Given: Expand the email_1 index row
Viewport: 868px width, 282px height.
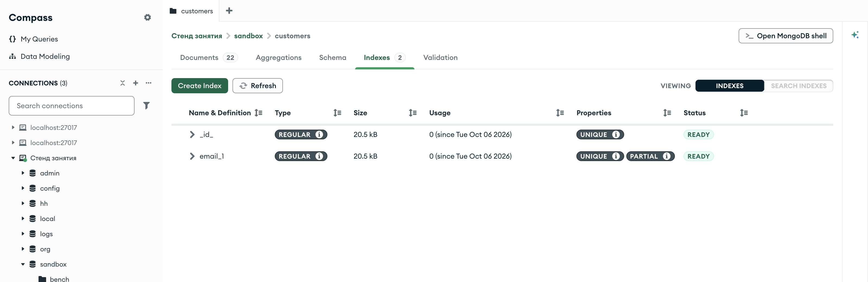Looking at the screenshot, I should pyautogui.click(x=192, y=156).
